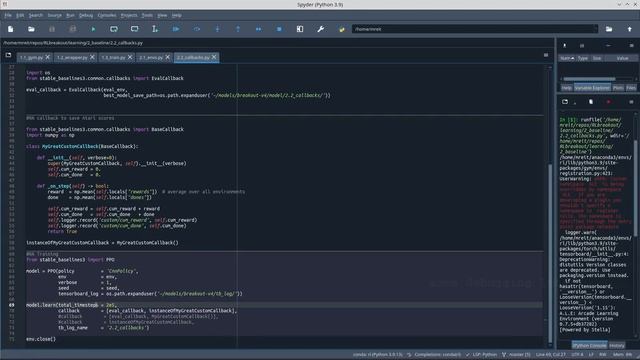Screen dimensions: 640x360
Task: Open Preferences with the wrench icon
Action: pos(321,29)
